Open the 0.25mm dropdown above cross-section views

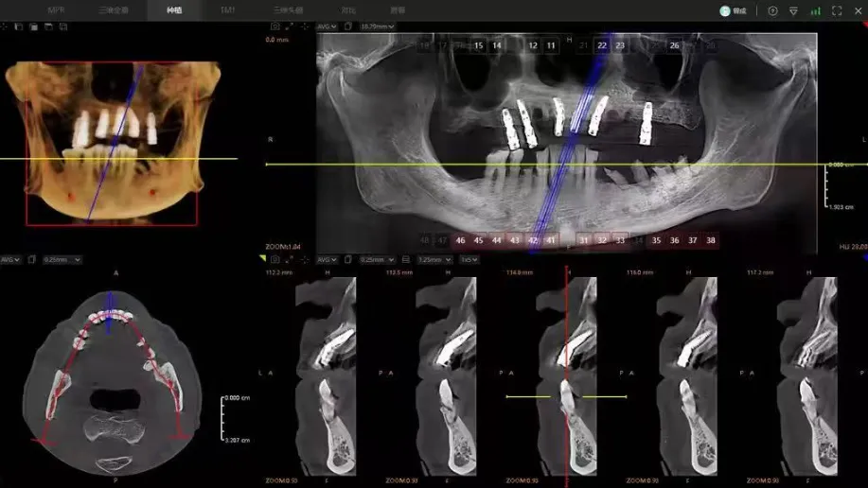[377, 259]
